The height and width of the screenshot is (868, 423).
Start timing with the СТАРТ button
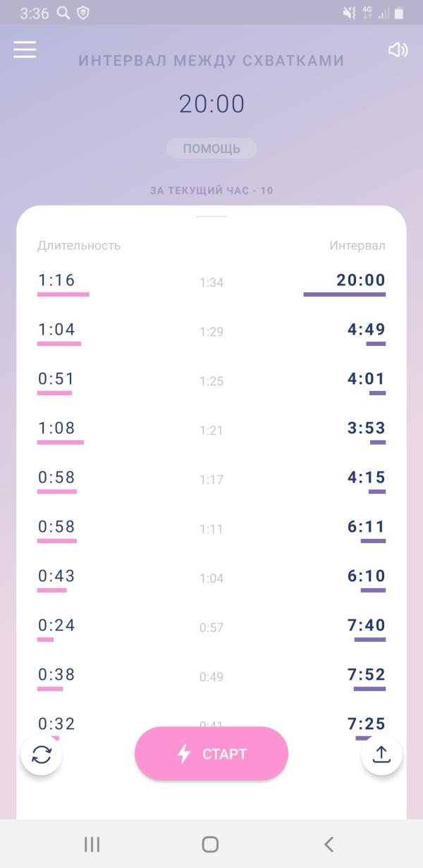click(x=211, y=753)
